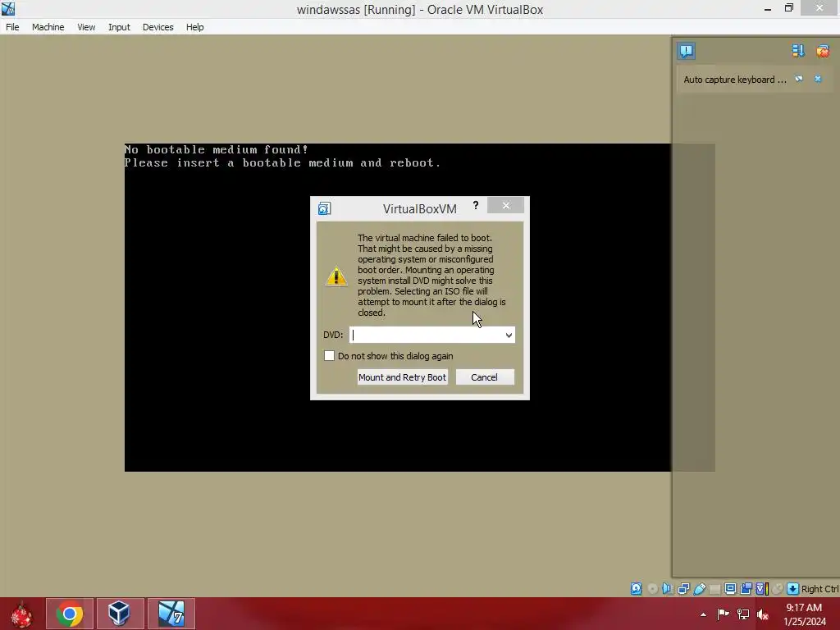The height and width of the screenshot is (630, 840).
Task: Click the yellow warning triangle icon
Action: coord(336,276)
